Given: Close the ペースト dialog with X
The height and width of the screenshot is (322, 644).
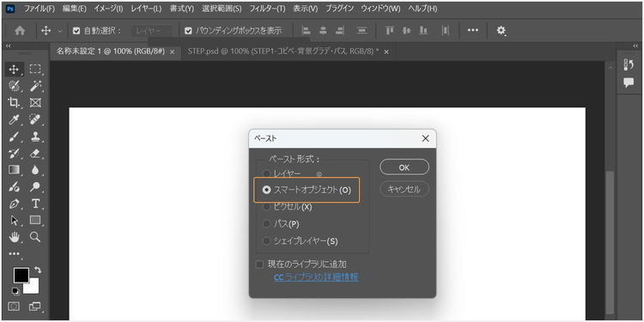Looking at the screenshot, I should coord(426,139).
